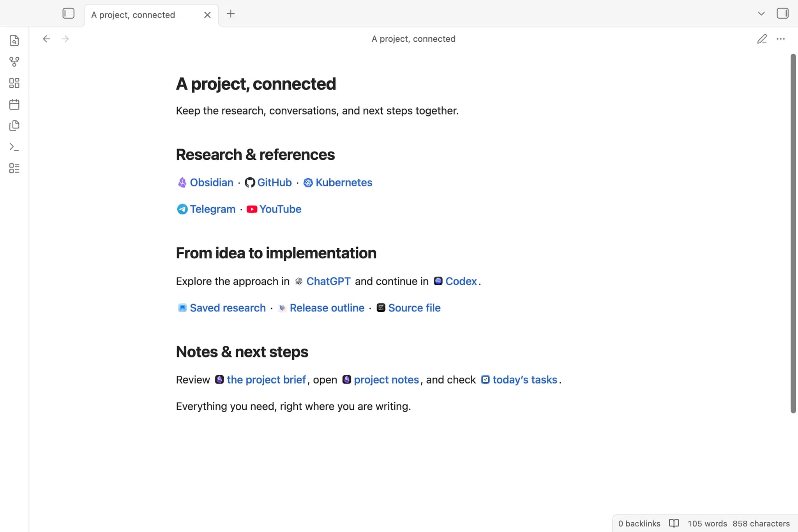Click the Telegram paper-plane favicon

[182, 209]
